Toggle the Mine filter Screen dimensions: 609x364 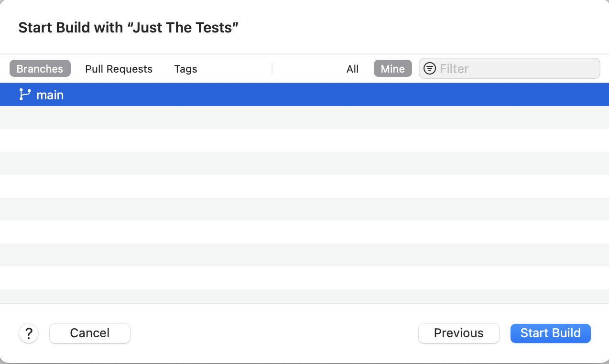[392, 69]
